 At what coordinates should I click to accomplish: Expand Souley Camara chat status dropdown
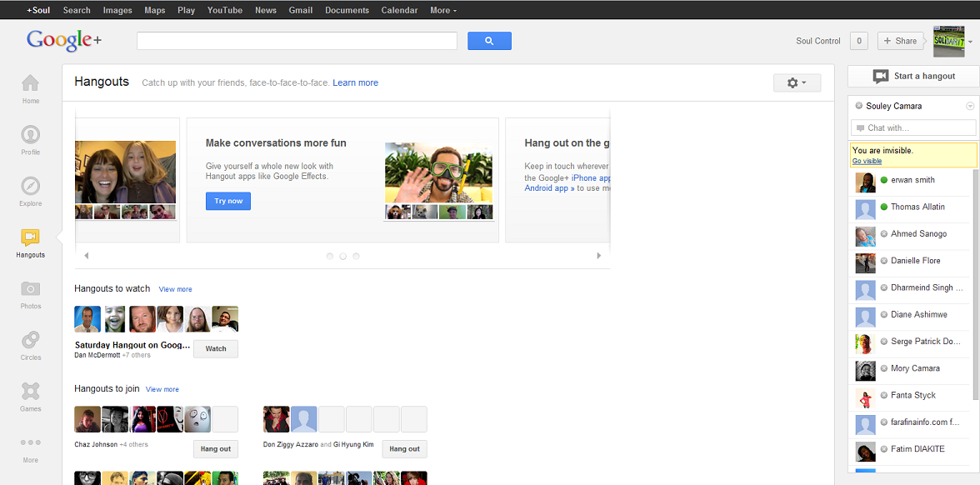click(969, 107)
